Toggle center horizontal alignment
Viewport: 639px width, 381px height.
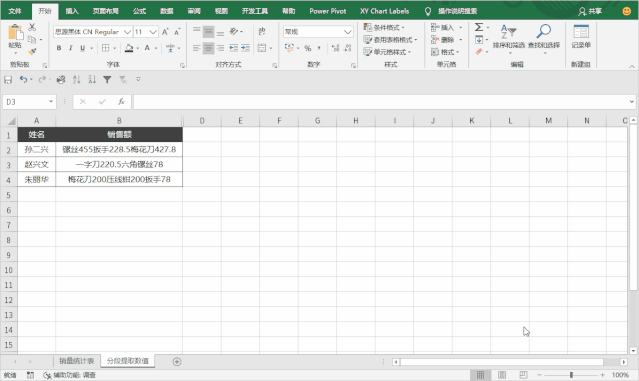208,48
